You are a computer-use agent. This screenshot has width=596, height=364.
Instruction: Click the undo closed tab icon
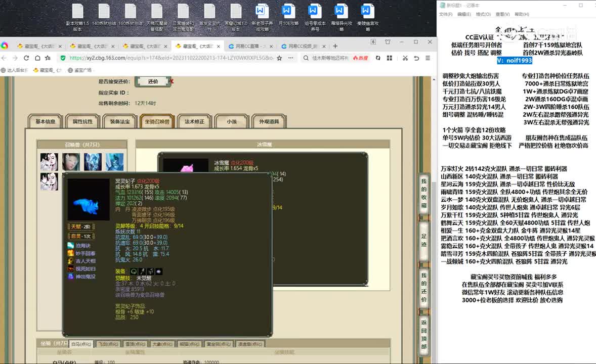coord(416,58)
